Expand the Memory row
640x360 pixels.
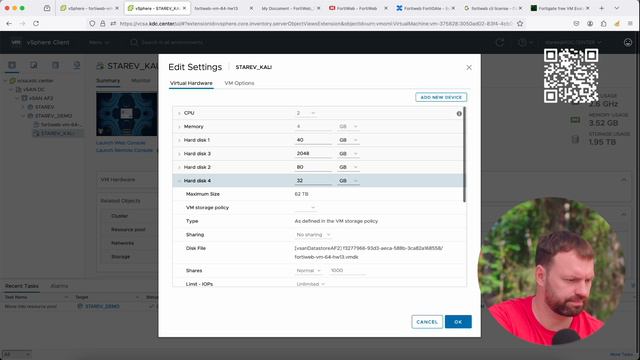coord(179,127)
